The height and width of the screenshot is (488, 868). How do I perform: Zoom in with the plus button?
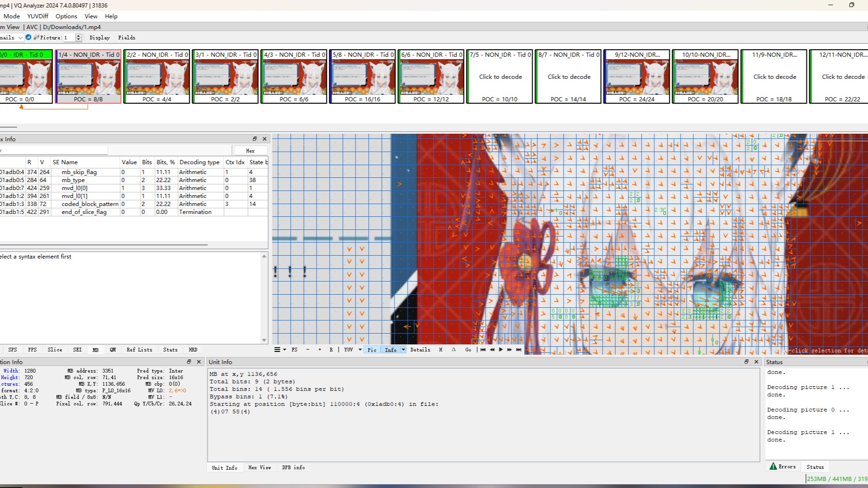320,350
